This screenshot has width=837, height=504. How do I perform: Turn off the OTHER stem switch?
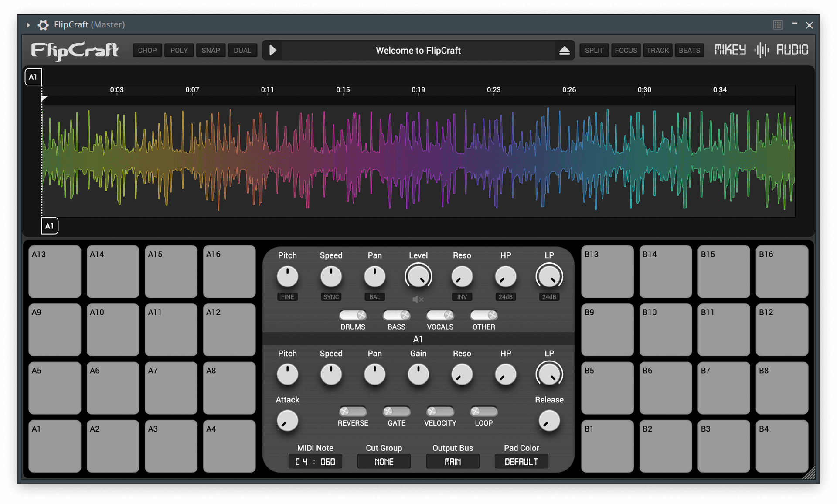click(x=484, y=315)
